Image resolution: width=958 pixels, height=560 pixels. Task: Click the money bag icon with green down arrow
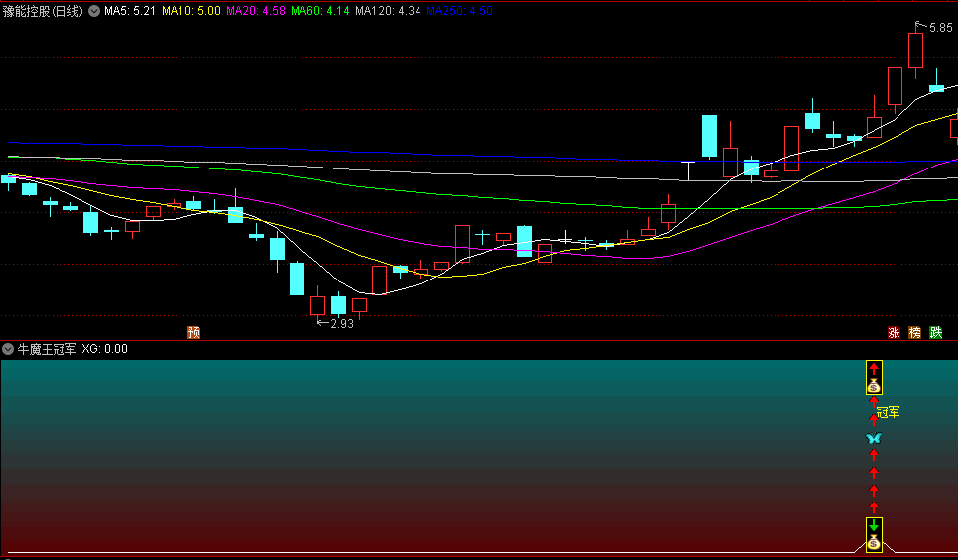pyautogui.click(x=874, y=534)
